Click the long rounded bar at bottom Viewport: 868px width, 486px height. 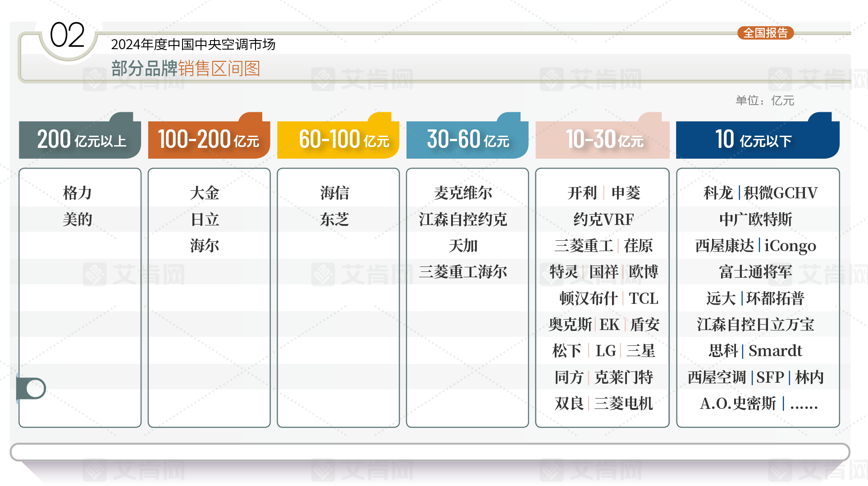pyautogui.click(x=430, y=452)
